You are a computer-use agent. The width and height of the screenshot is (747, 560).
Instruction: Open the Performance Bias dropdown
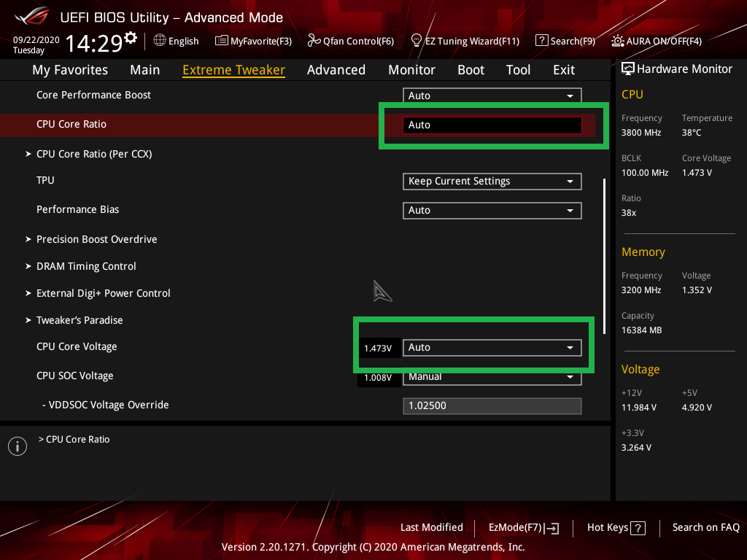click(x=492, y=211)
